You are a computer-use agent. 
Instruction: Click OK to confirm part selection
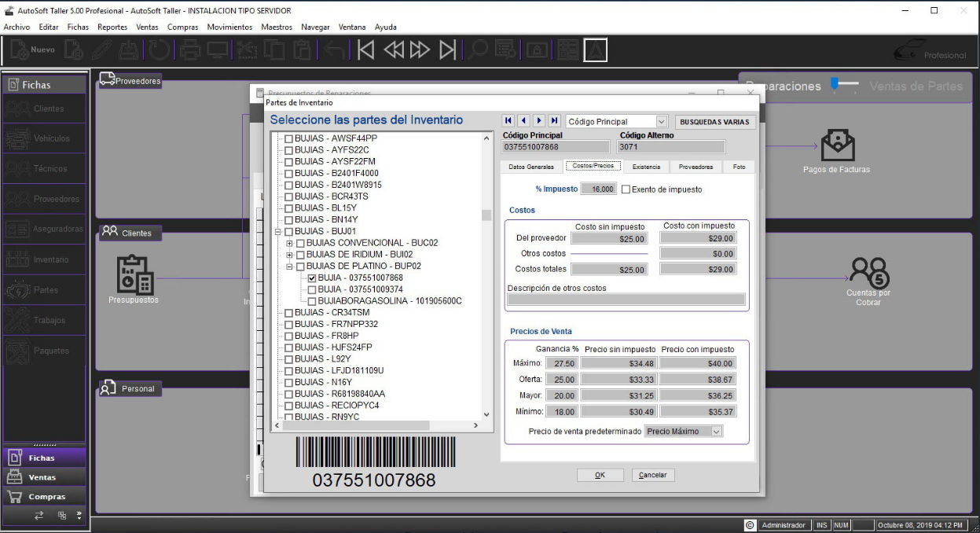(600, 475)
